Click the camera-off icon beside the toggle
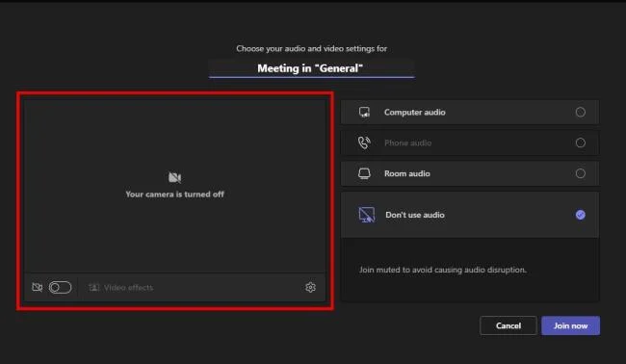Image resolution: width=626 pixels, height=364 pixels. tap(38, 287)
